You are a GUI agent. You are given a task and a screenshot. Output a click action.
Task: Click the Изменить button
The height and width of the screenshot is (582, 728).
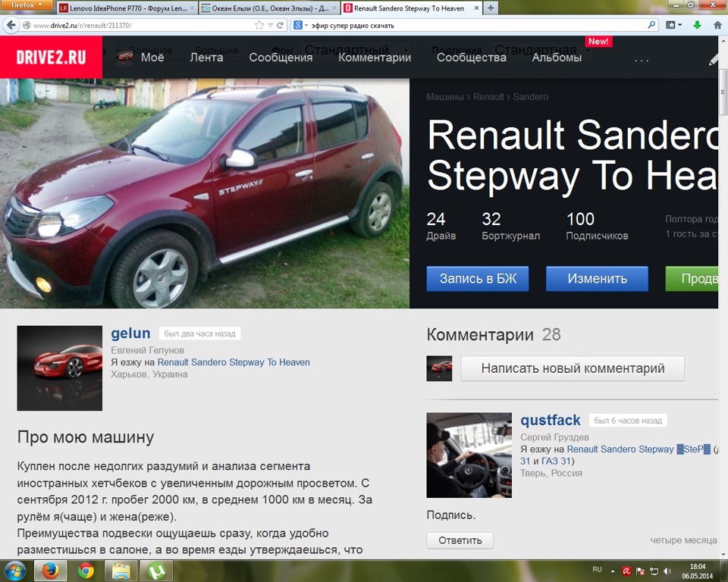point(597,278)
